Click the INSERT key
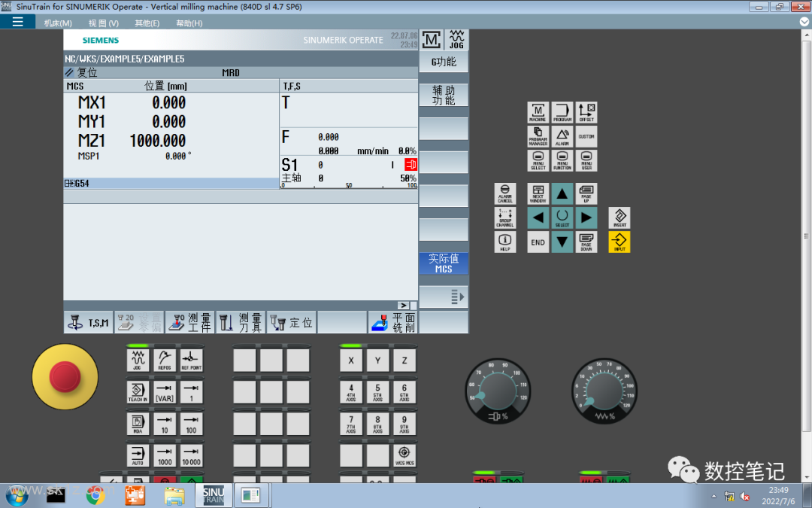The image size is (812, 508). click(620, 217)
